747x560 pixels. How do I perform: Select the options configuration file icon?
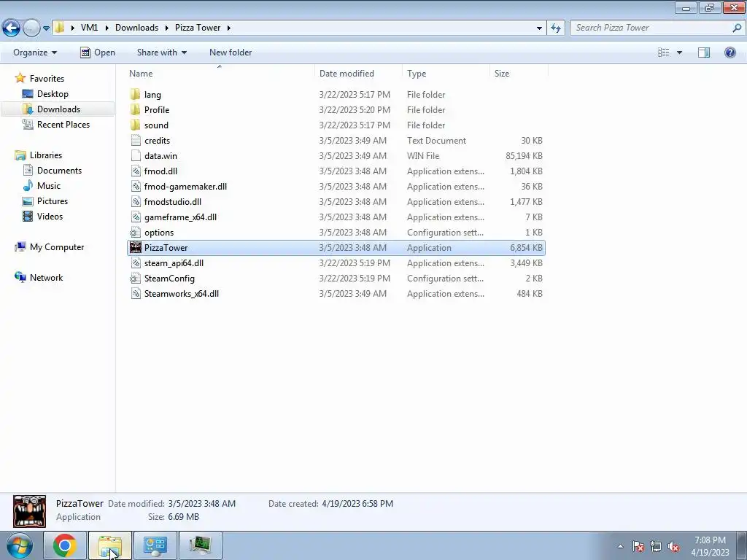pos(135,232)
